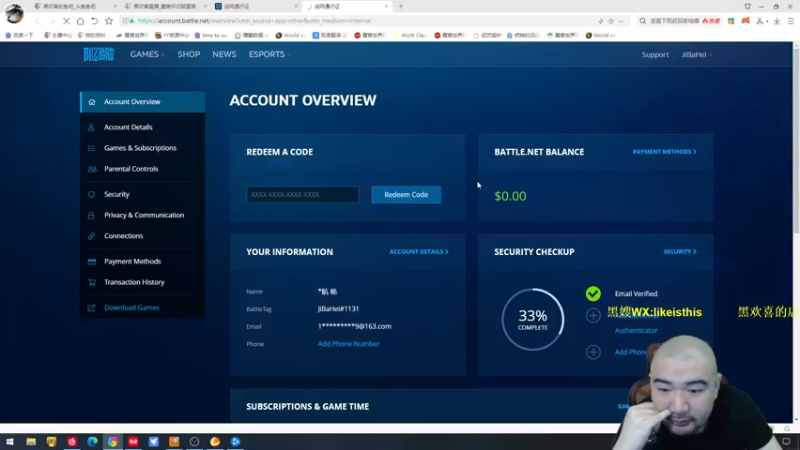Screen dimensions: 800x450
Task: Click the 33% complete progress ring
Action: pyautogui.click(x=533, y=320)
